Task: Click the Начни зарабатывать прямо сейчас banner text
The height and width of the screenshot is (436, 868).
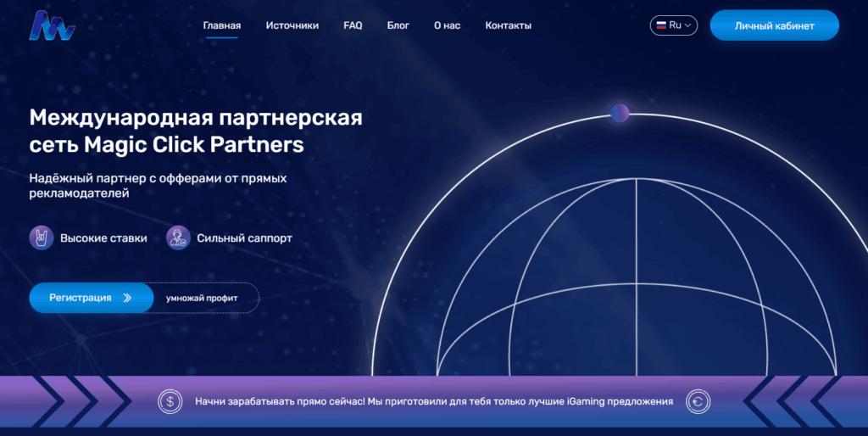Action: (434, 402)
